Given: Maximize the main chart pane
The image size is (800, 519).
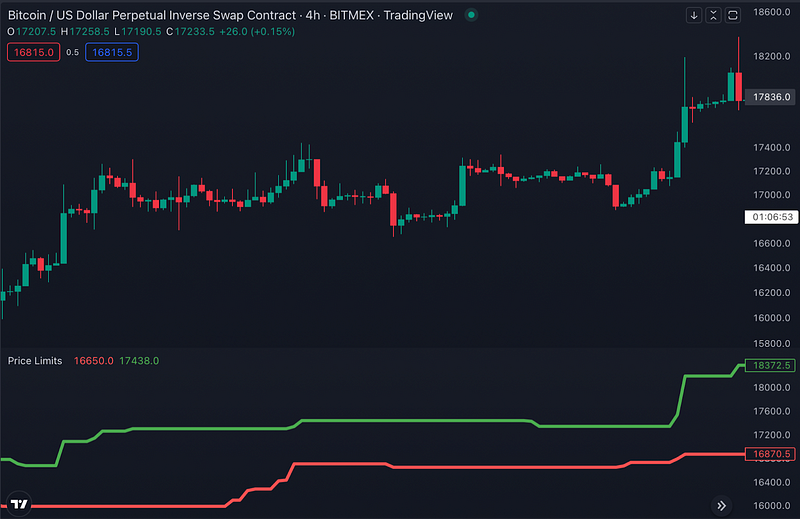Looking at the screenshot, I should click(733, 15).
